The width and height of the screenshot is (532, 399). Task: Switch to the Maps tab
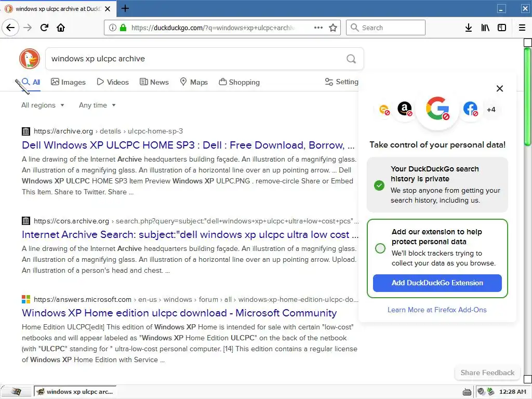click(x=194, y=82)
